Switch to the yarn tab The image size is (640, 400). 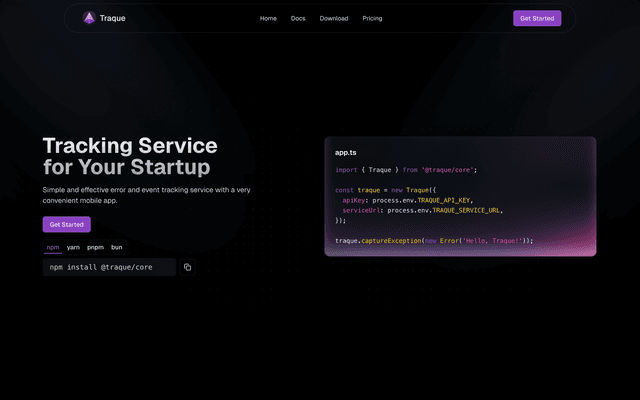(73, 246)
